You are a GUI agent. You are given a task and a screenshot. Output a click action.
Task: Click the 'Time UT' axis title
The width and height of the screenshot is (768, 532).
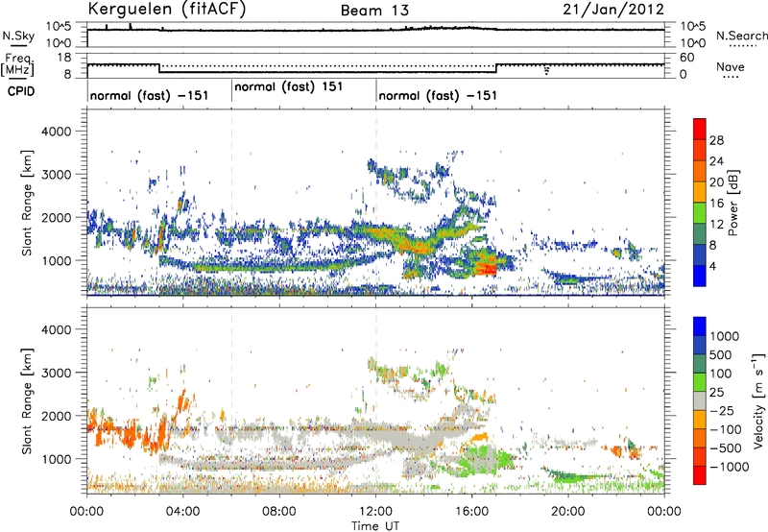[x=375, y=525]
